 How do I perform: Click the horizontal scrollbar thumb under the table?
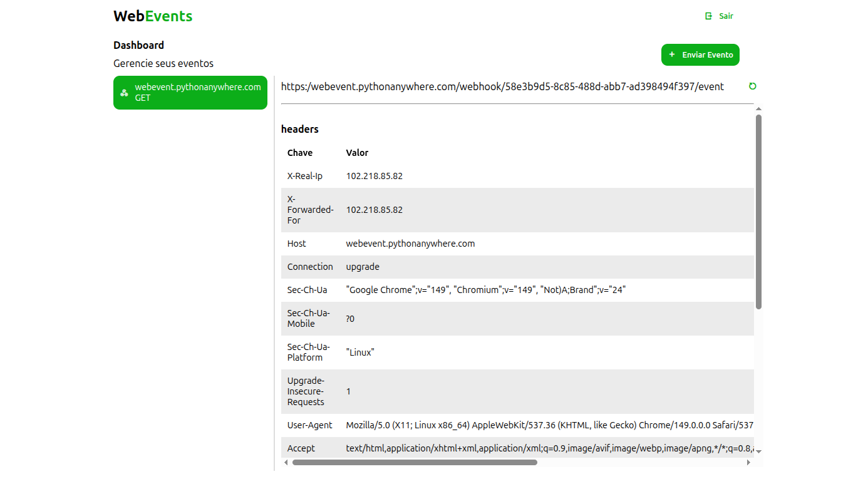(415, 463)
